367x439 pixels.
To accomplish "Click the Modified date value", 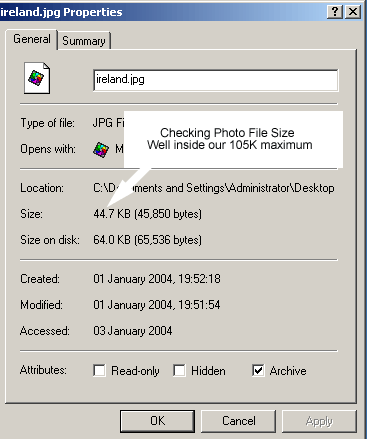I will (157, 305).
